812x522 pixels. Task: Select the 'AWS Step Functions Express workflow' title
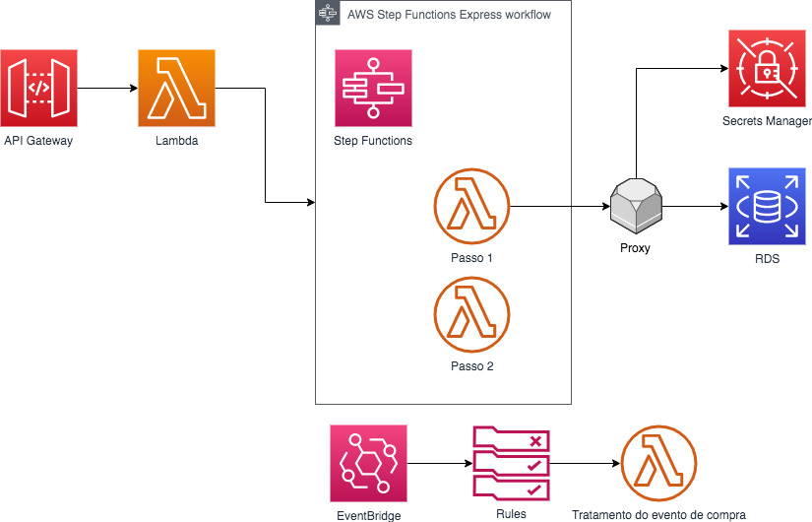pos(449,15)
